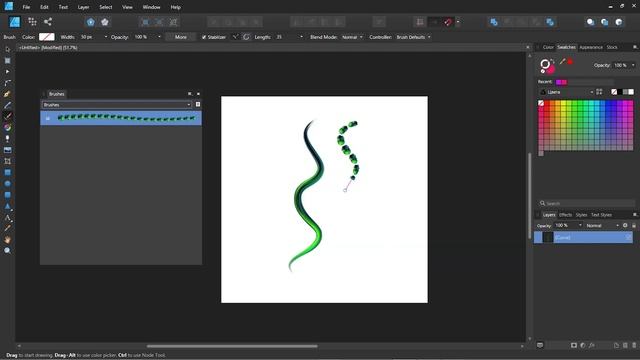Select the Rectangle tool
Viewport: 640px width, 360px height.
[x=7, y=172]
